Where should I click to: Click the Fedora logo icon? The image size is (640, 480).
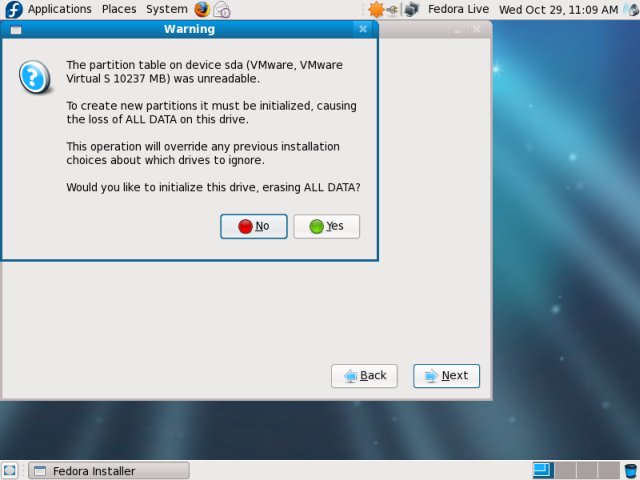coord(13,9)
